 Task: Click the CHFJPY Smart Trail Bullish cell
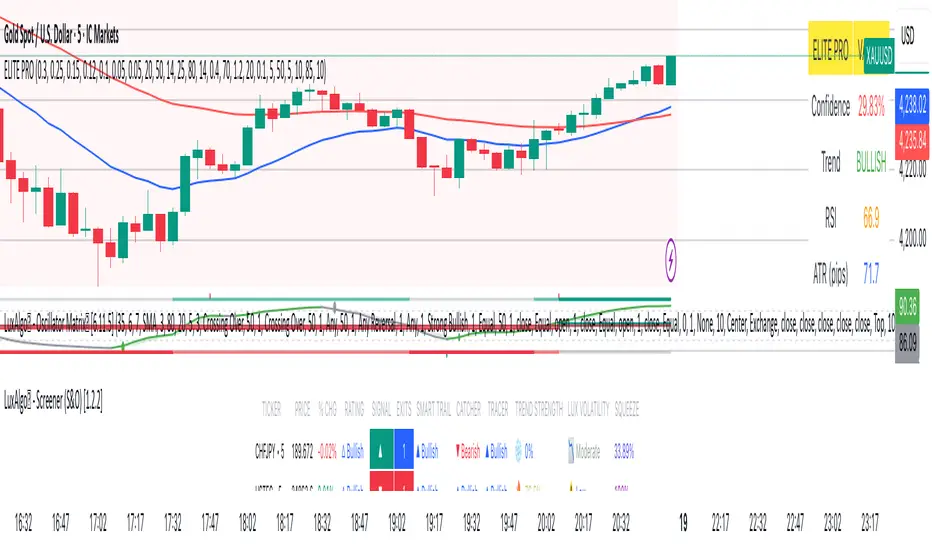tap(427, 451)
